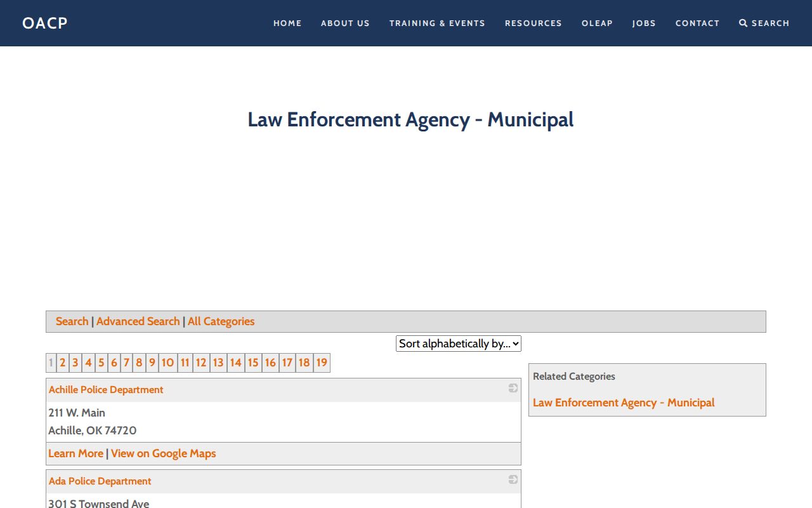This screenshot has height=508, width=812.
Task: Open the Sort alphabetically by dropdown
Action: coord(459,344)
